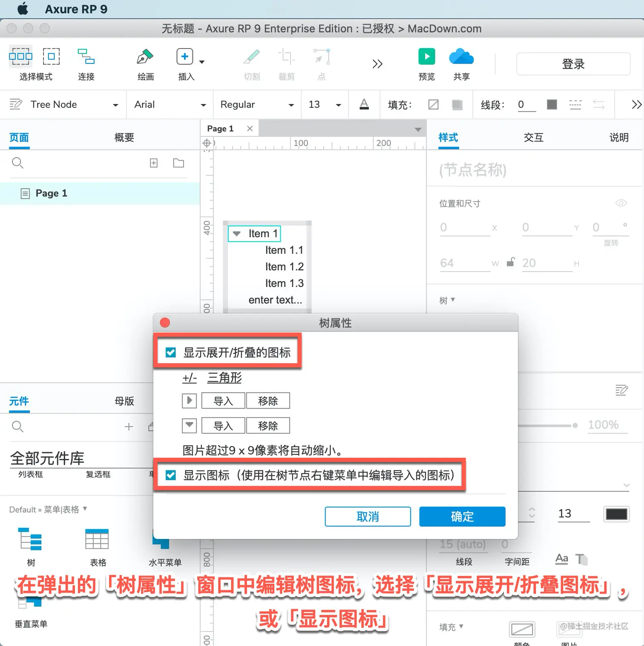Click the search icon in Pages panel
The height and width of the screenshot is (646, 644).
coord(17,163)
